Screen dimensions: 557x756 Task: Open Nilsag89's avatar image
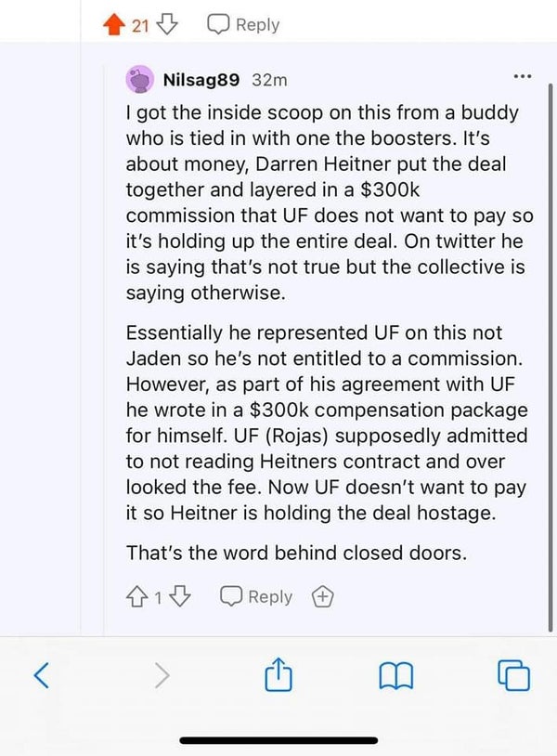(x=141, y=81)
